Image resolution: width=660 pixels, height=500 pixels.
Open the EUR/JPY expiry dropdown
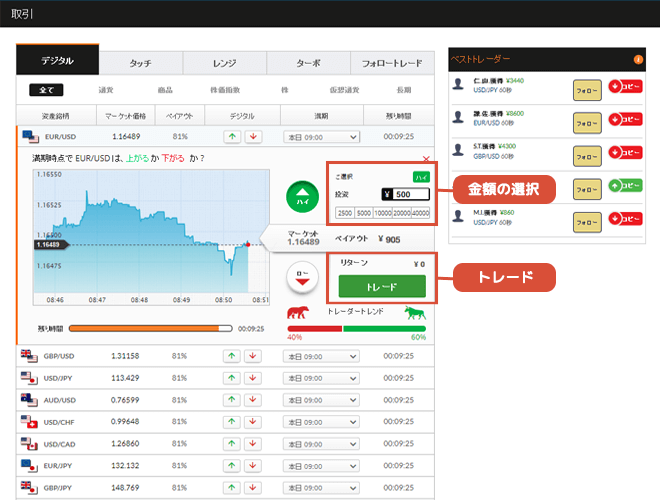point(321,466)
